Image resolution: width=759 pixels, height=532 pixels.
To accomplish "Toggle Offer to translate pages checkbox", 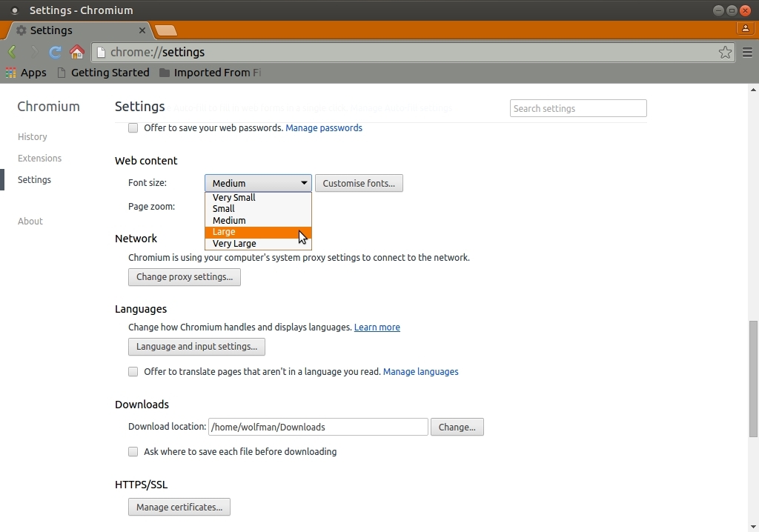I will pyautogui.click(x=133, y=372).
